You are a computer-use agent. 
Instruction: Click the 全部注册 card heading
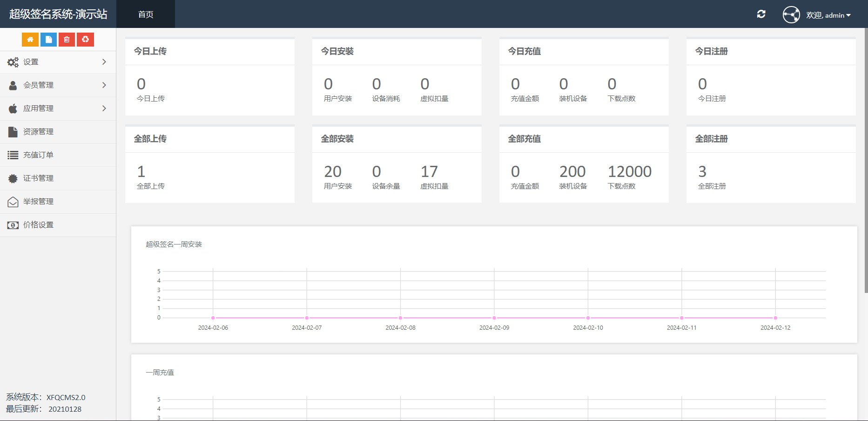point(712,139)
